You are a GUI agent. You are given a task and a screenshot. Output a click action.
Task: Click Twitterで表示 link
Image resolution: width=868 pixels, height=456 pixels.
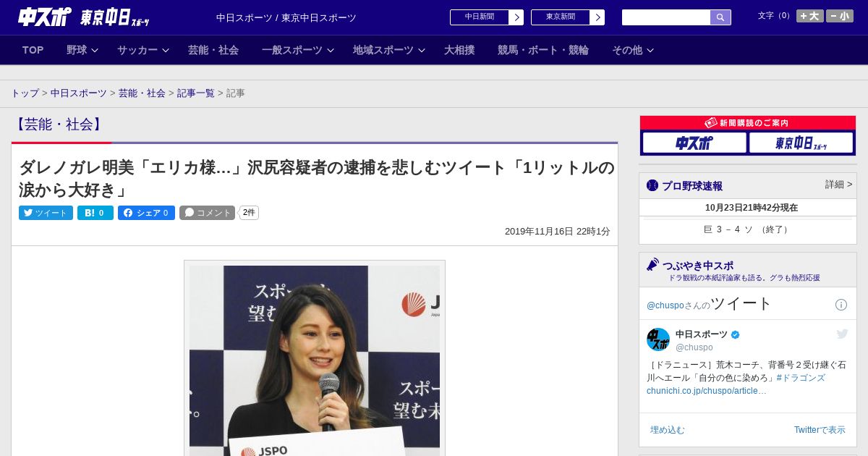coord(820,430)
